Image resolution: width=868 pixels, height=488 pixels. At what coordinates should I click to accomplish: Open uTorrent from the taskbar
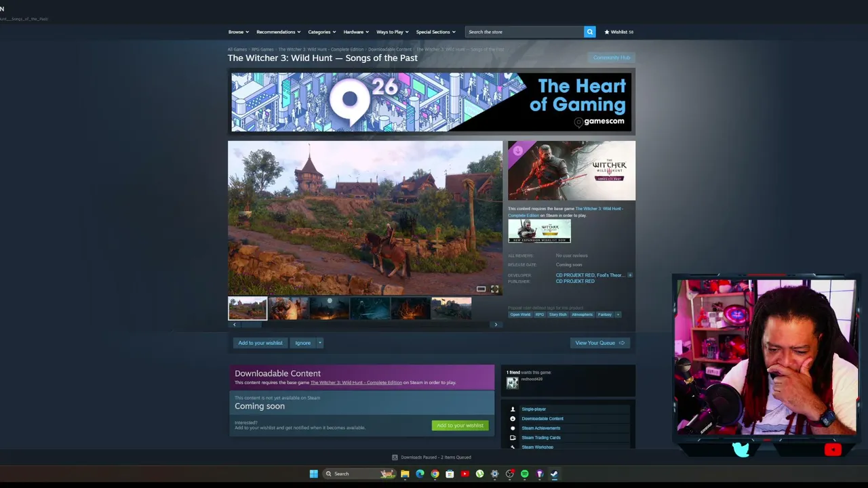click(479, 474)
